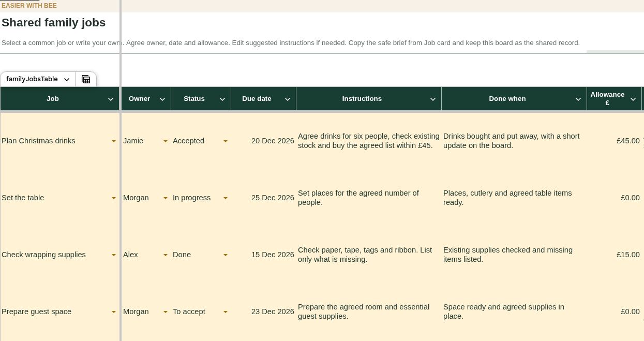Viewport: 644px width, 341px height.
Task: Select the Due date column header
Action: coord(263,99)
